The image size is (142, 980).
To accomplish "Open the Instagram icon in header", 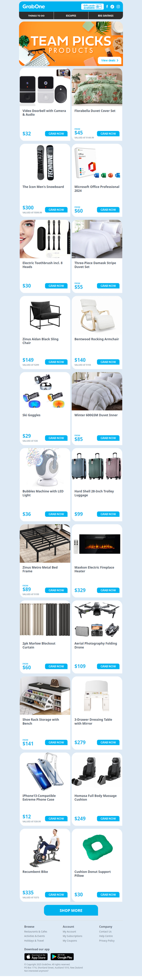I will point(118,6).
